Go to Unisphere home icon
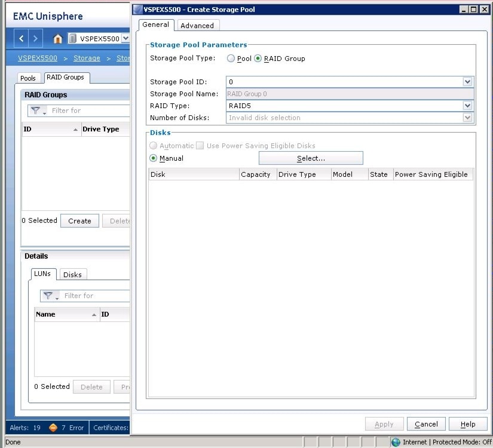 click(x=57, y=39)
